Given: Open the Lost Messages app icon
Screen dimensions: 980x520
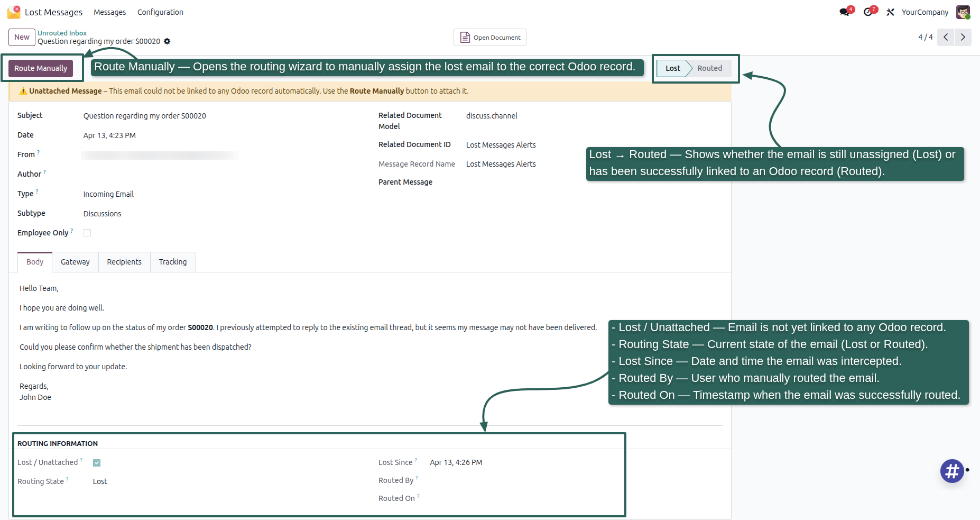Looking at the screenshot, I should click(14, 12).
